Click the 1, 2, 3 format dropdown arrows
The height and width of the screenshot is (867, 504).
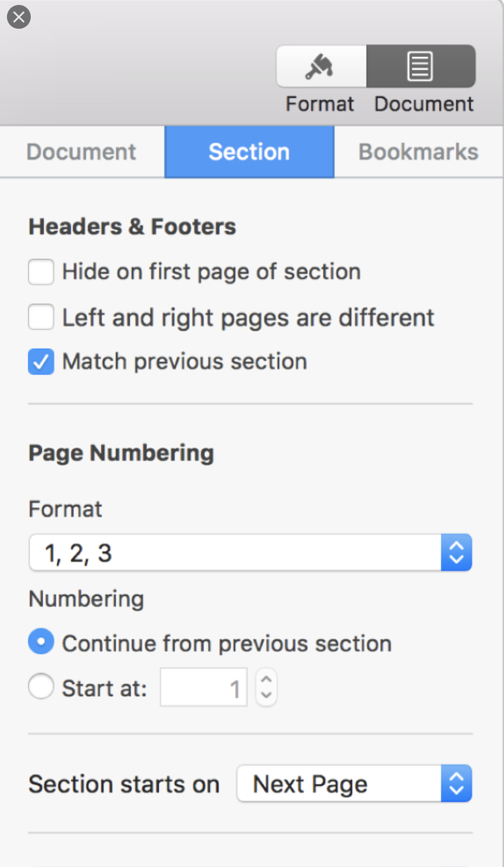[x=456, y=553]
